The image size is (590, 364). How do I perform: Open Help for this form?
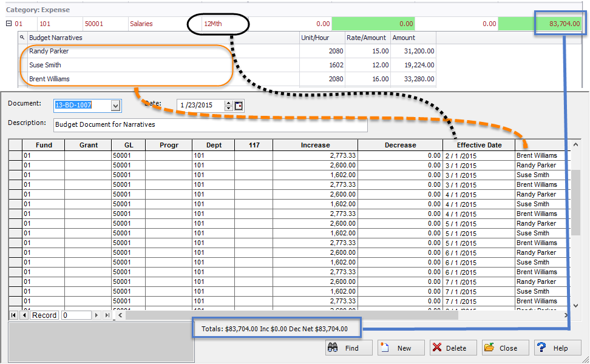pos(554,348)
